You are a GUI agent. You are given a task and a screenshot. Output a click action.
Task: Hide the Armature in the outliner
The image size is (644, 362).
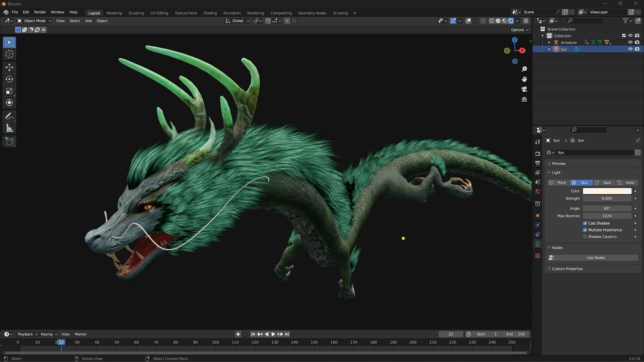[630, 42]
